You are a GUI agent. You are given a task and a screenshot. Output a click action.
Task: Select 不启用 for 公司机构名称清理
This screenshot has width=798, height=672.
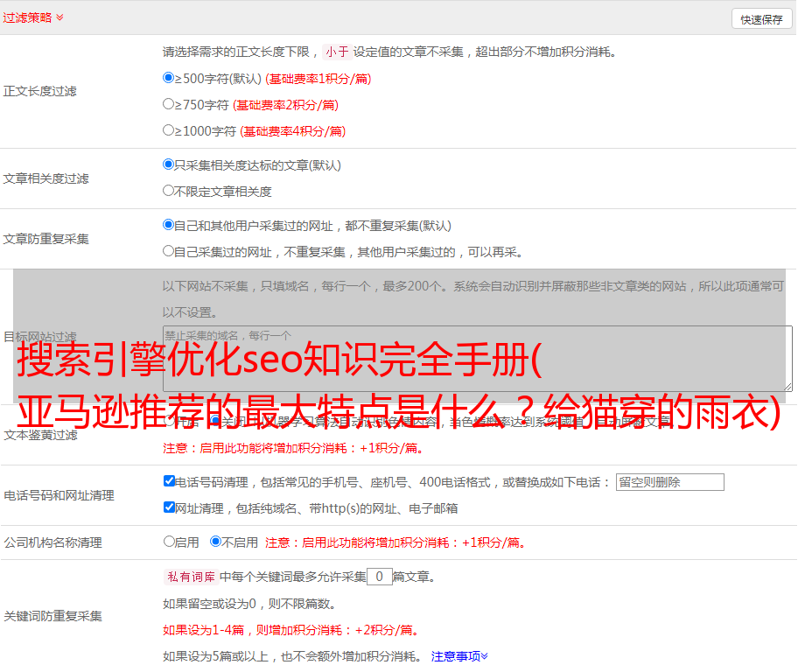pyautogui.click(x=215, y=542)
